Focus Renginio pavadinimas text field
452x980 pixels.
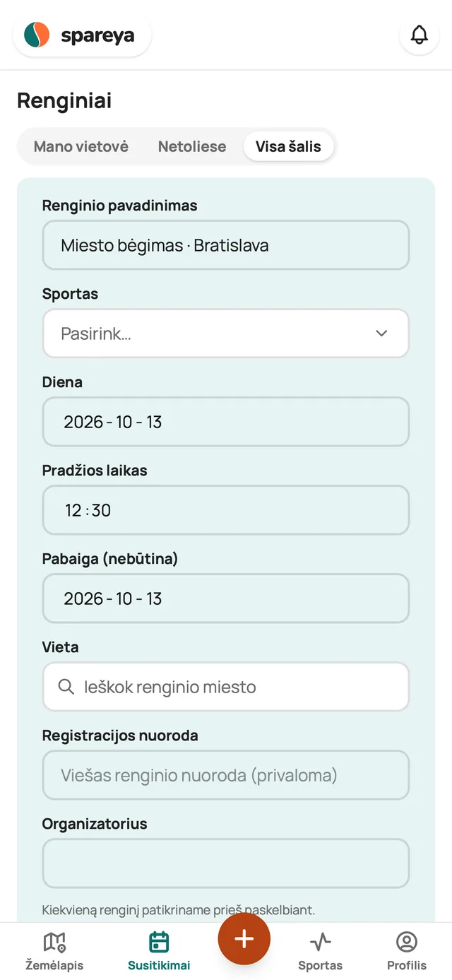[226, 245]
